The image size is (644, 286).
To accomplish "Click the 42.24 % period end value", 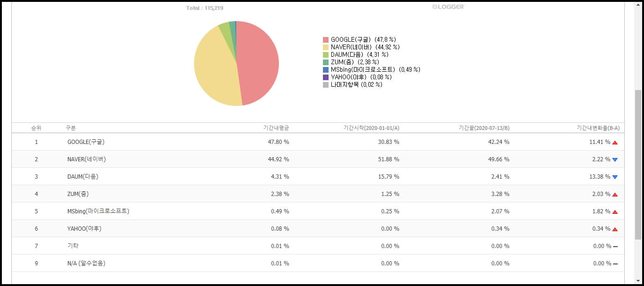I will [499, 142].
